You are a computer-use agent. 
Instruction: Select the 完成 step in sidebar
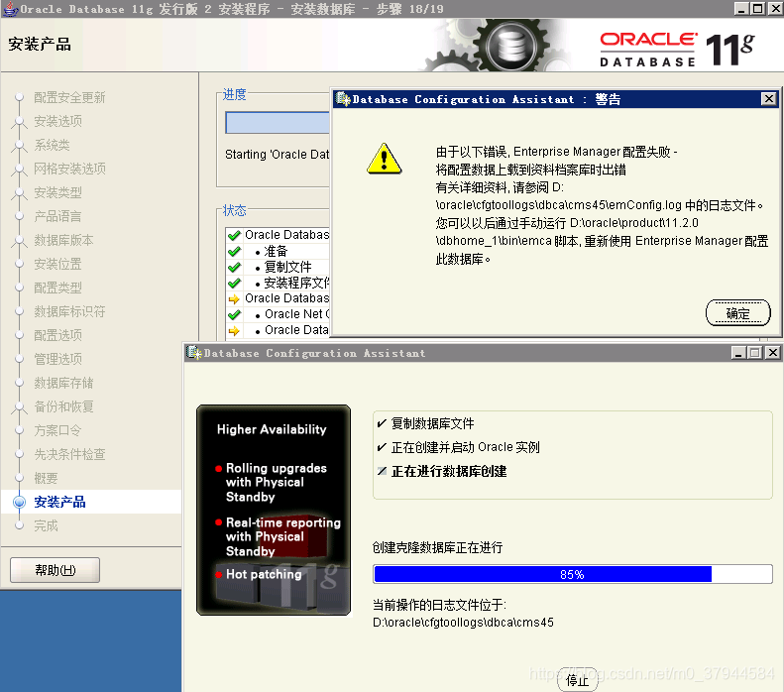coord(46,525)
